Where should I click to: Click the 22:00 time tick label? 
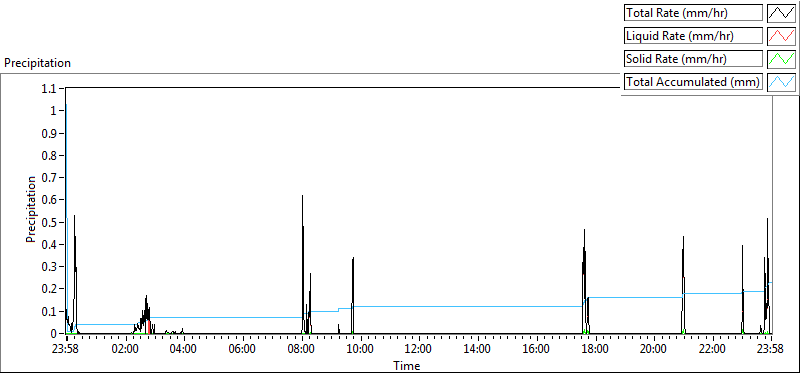coord(712,350)
